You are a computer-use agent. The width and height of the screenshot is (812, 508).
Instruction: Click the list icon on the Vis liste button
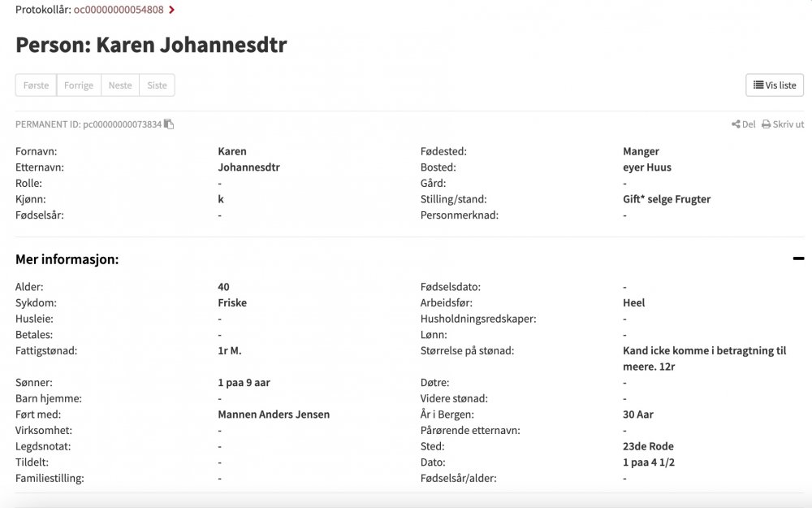coord(760,85)
